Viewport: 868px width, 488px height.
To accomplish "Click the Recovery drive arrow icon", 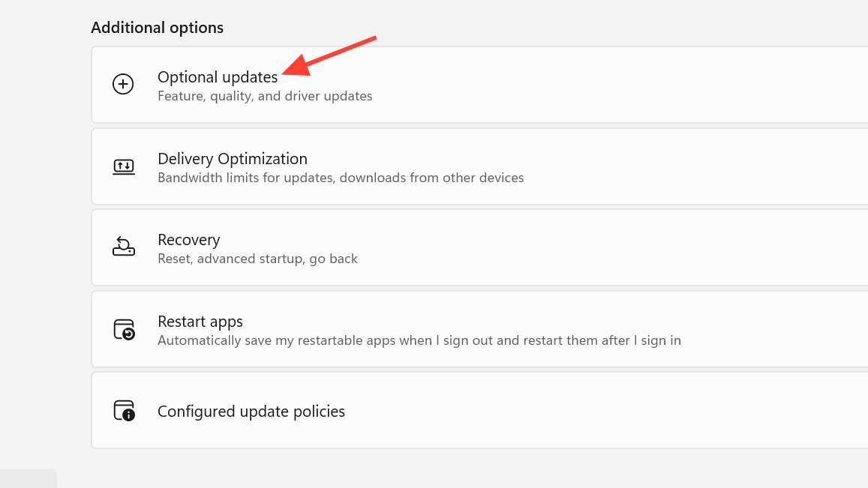I will click(124, 246).
